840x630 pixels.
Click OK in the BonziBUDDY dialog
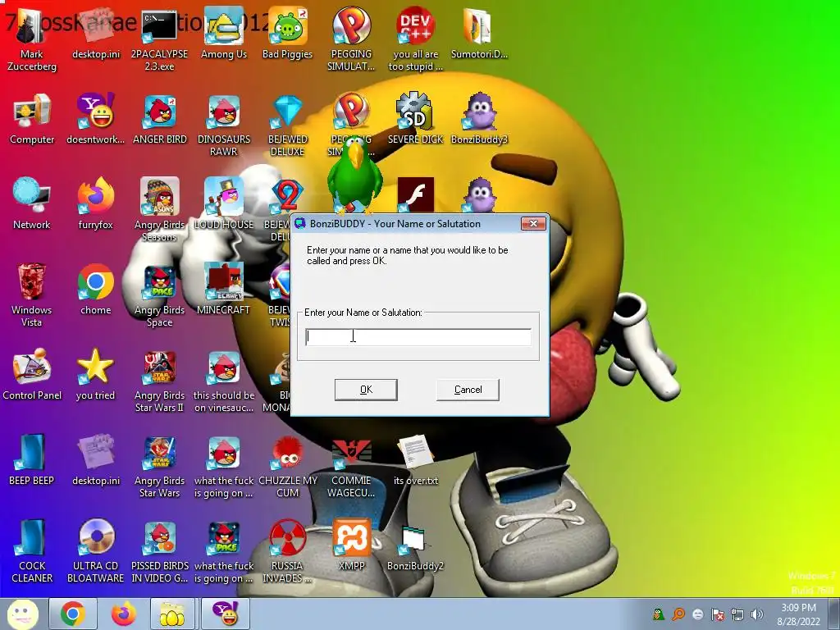pos(366,390)
